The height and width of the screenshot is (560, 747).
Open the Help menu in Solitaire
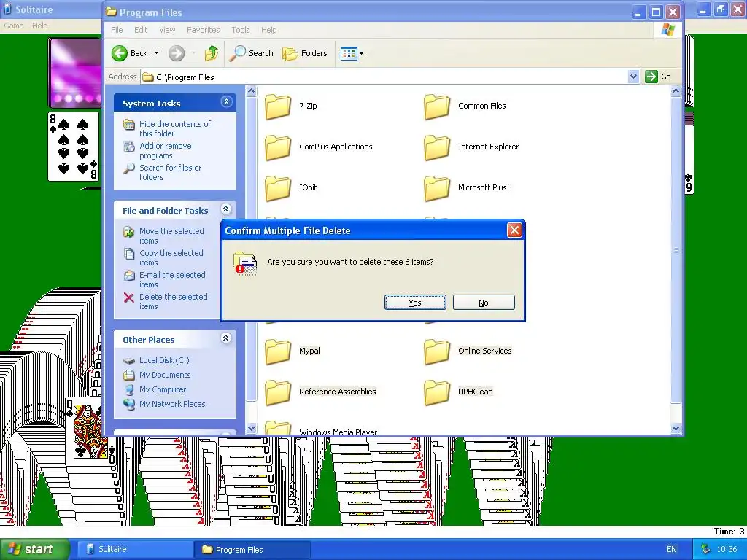[39, 26]
